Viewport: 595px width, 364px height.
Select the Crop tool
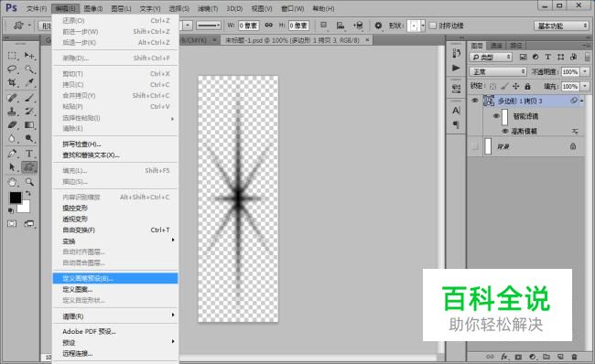tap(12, 83)
